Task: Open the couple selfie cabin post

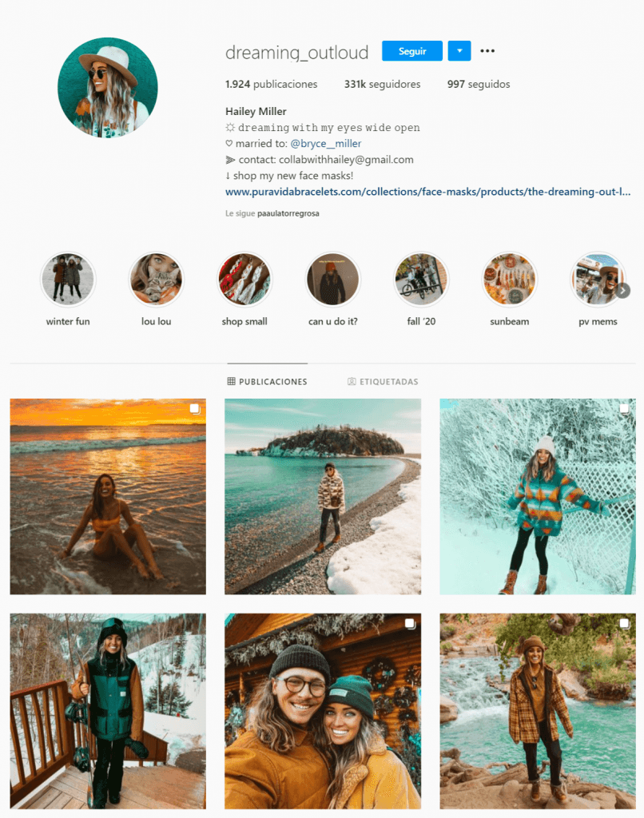Action: pos(323,711)
